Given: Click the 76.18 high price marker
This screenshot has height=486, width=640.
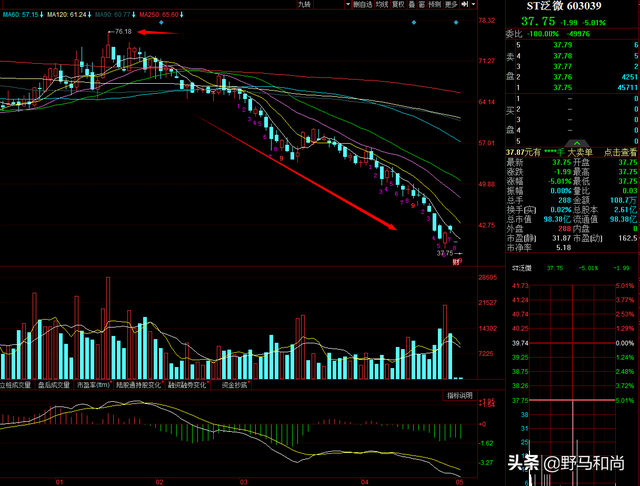Looking at the screenshot, I should pos(123,32).
